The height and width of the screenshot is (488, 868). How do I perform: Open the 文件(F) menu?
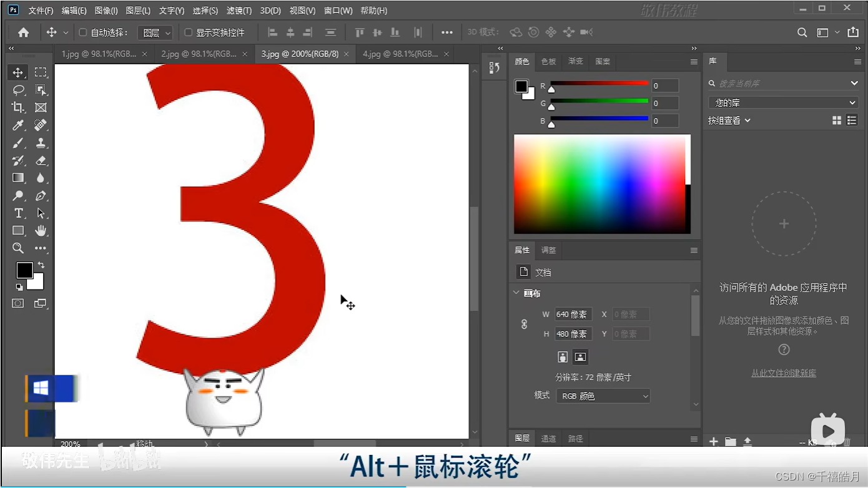(41, 11)
